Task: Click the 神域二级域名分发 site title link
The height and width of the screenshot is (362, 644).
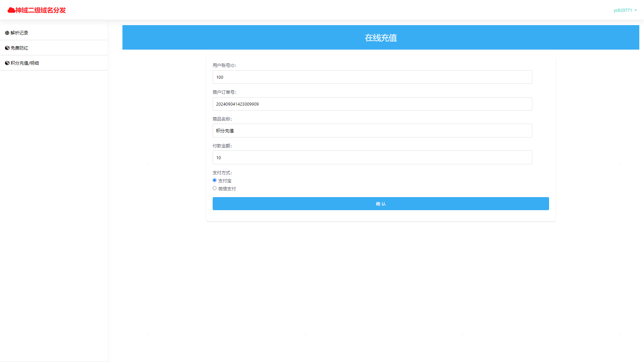Action: [41, 10]
